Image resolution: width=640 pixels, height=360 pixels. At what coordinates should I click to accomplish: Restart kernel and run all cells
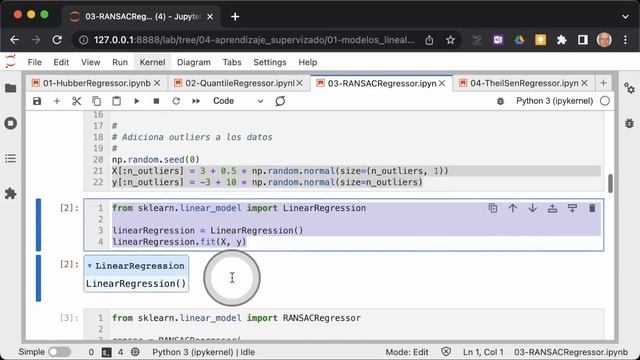click(x=196, y=101)
